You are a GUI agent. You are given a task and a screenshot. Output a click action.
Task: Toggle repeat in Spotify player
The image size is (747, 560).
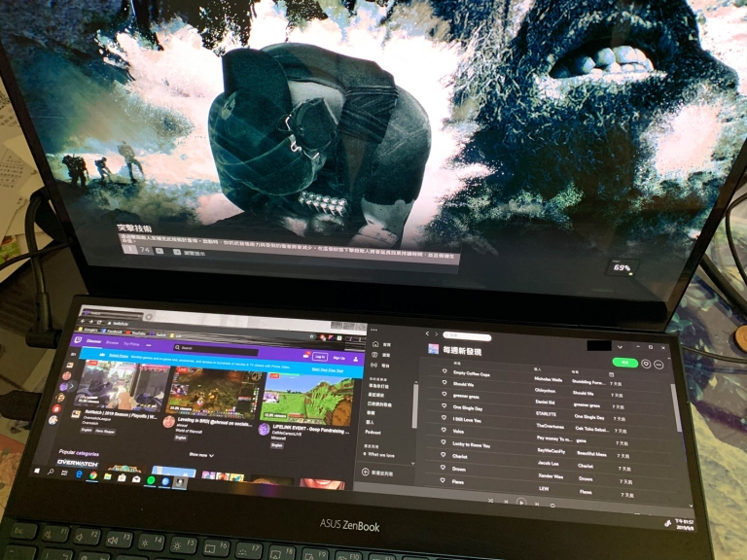552,505
